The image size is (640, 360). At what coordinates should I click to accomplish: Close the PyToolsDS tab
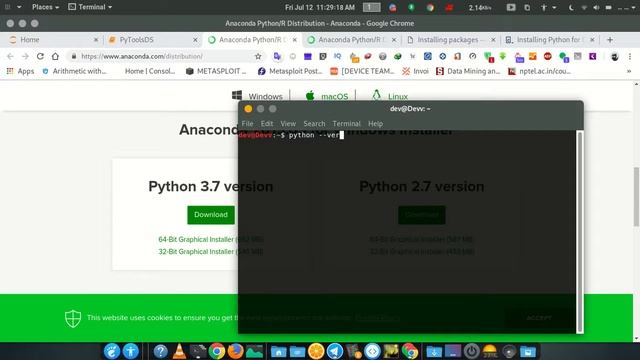point(195,40)
